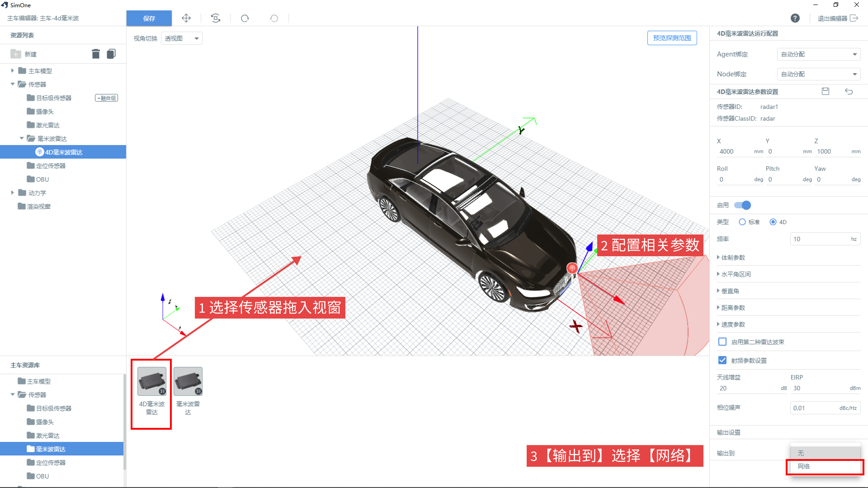This screenshot has height=488, width=868.
Task: Open 激光雷达 folder in vehicle library
Action: click(43, 435)
